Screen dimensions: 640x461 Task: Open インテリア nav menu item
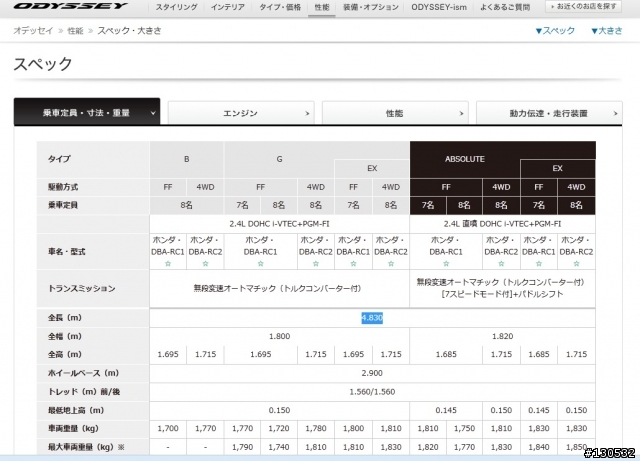click(x=228, y=7)
